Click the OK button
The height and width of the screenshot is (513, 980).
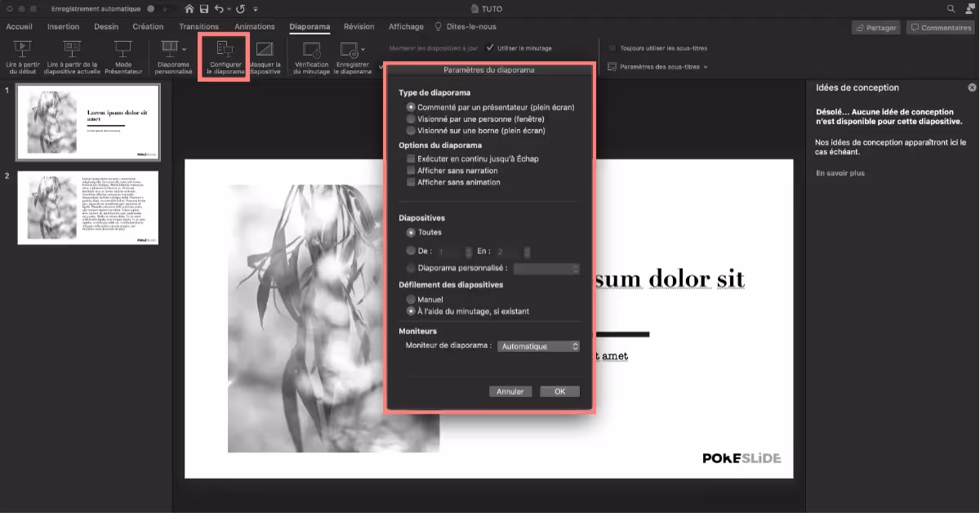coord(559,391)
